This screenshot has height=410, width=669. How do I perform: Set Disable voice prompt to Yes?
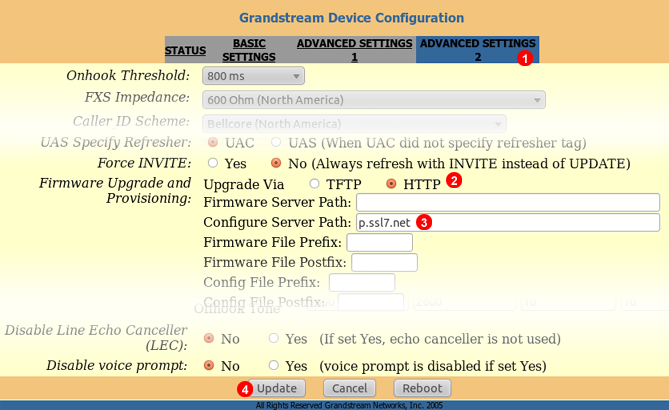[x=273, y=365]
